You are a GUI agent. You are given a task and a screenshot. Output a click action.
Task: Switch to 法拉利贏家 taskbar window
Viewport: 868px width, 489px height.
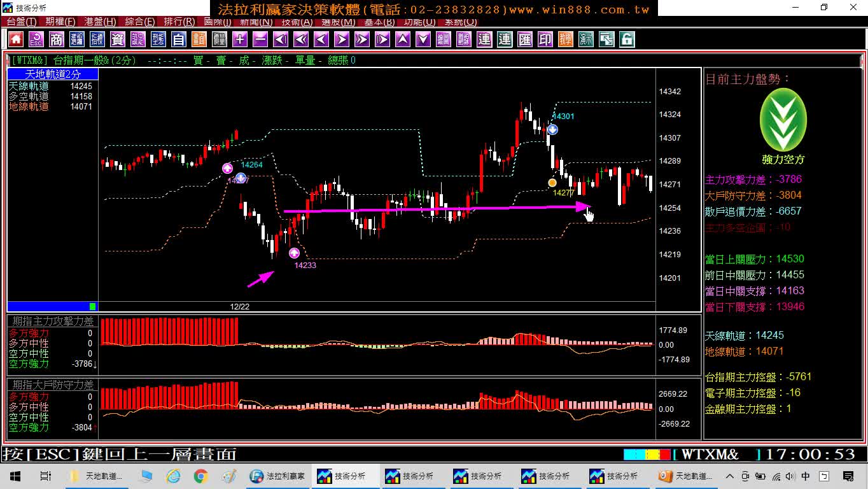pyautogui.click(x=278, y=476)
